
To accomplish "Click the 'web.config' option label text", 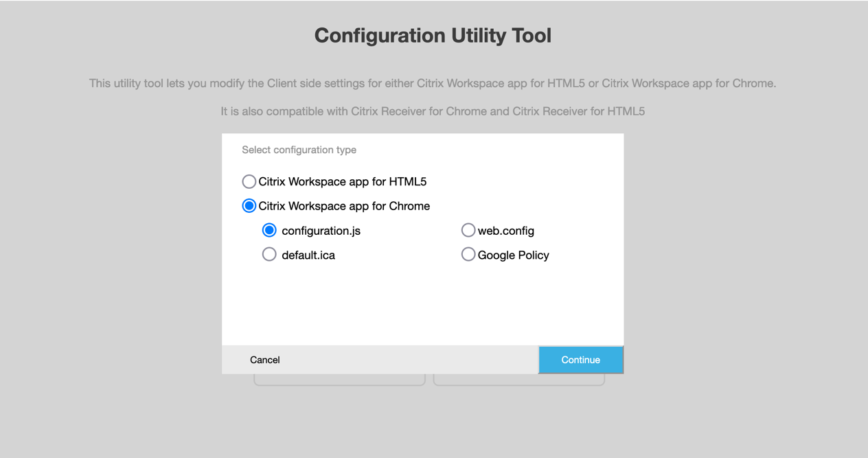I will click(505, 231).
